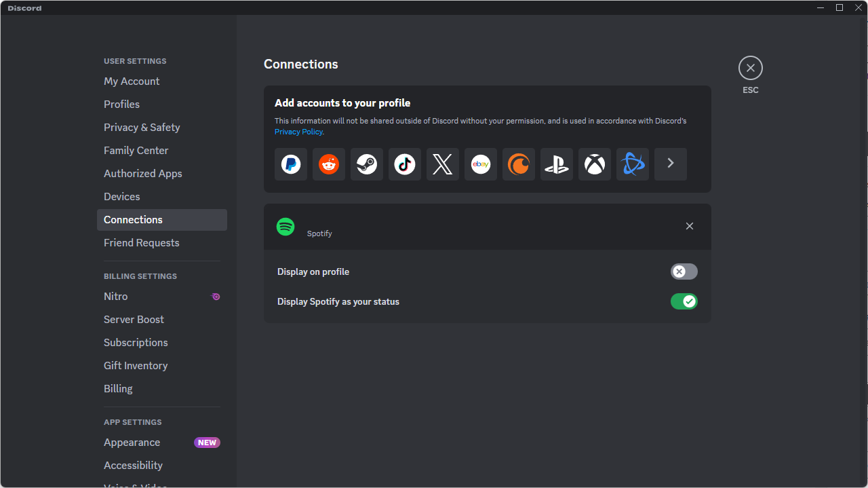Connect a TikTok account
The width and height of the screenshot is (868, 488).
[x=405, y=164]
